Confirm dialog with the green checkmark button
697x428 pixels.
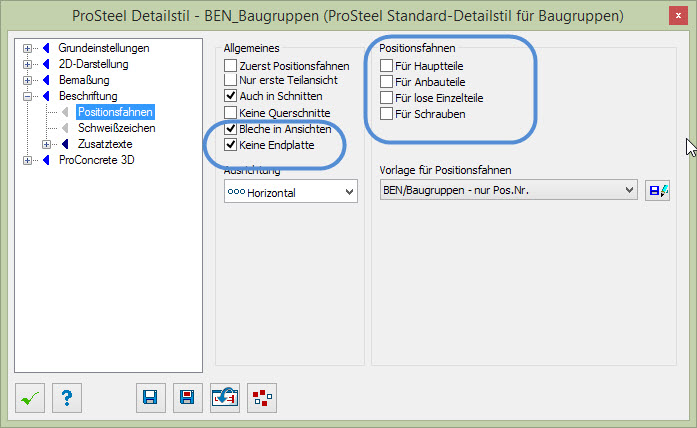[x=30, y=398]
